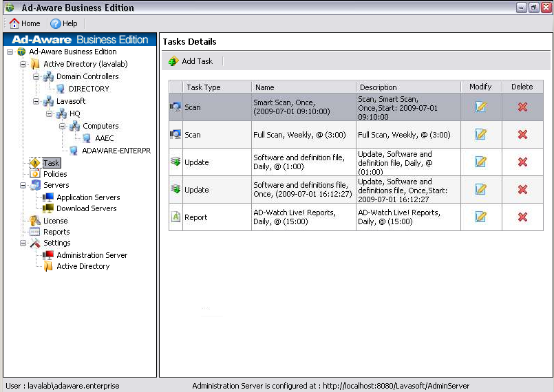Open Download Servers tree item

pyautogui.click(x=87, y=208)
